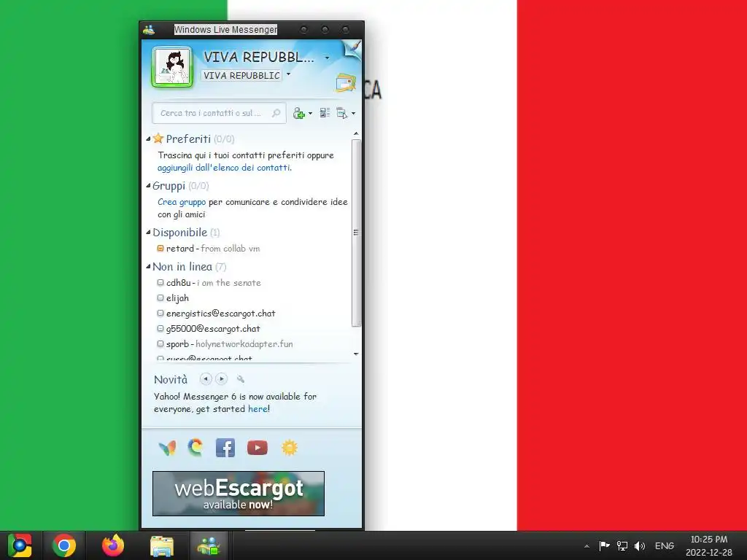Open the taskbar clock showing 10:25 PM
The image size is (747, 560).
[709, 545]
